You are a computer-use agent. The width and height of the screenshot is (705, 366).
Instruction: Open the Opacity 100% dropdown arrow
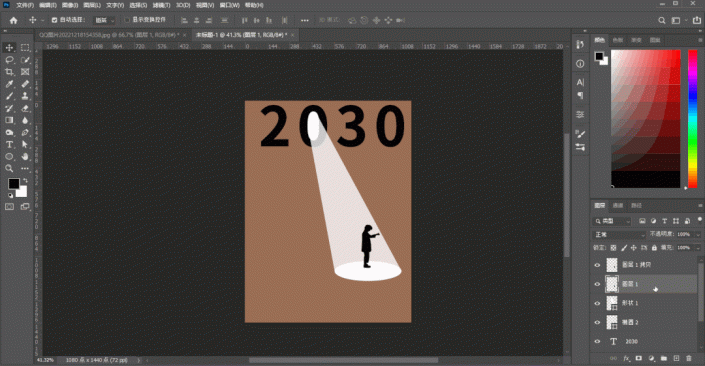click(698, 235)
